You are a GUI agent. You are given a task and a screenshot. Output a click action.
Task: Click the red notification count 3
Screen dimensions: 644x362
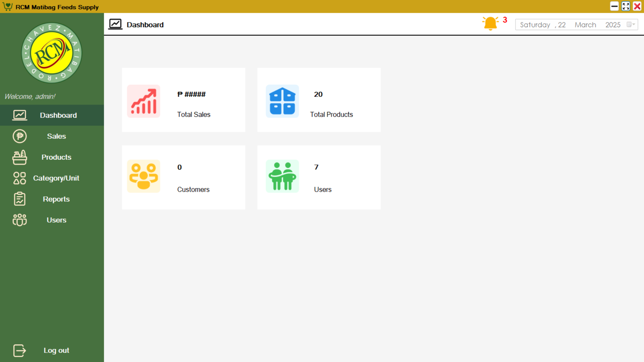[x=505, y=20]
